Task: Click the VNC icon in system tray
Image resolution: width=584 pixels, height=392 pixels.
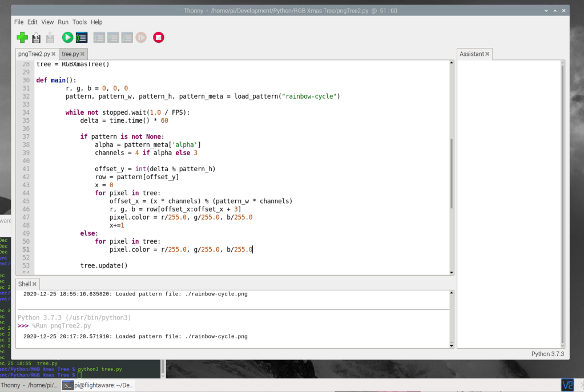Action: coord(567,385)
